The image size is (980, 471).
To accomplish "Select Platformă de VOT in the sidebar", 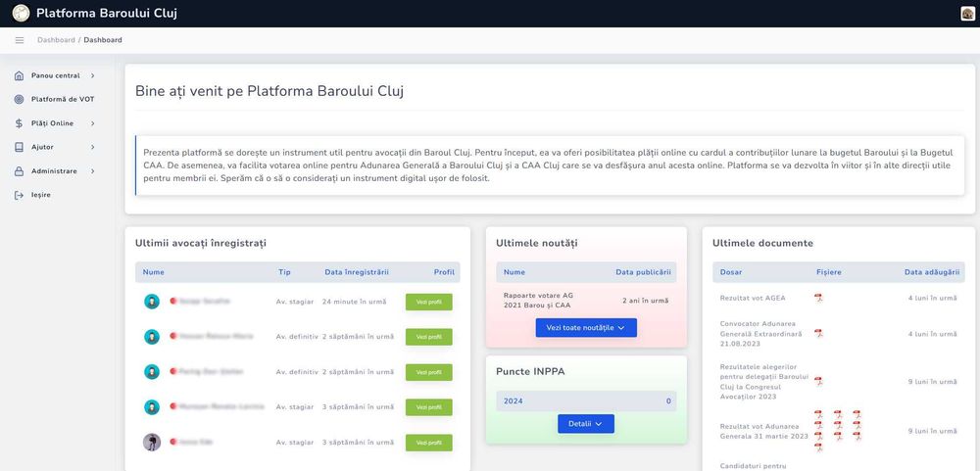I will point(63,99).
